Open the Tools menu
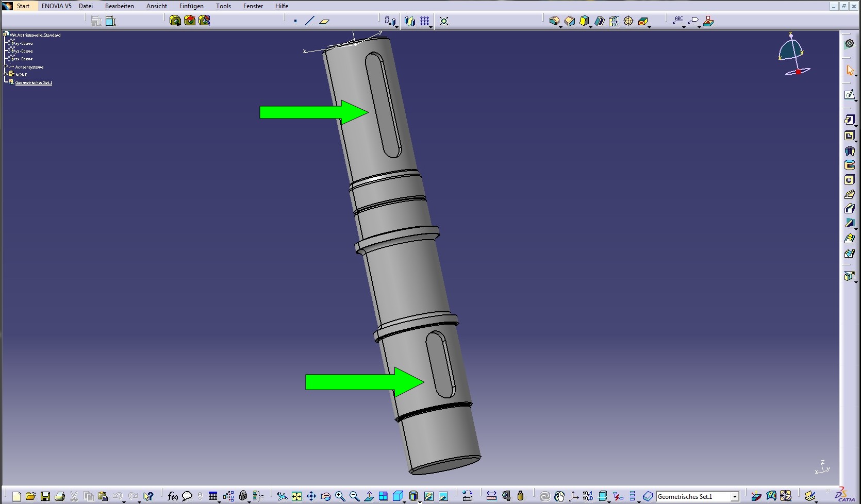The height and width of the screenshot is (504, 861). (x=223, y=6)
